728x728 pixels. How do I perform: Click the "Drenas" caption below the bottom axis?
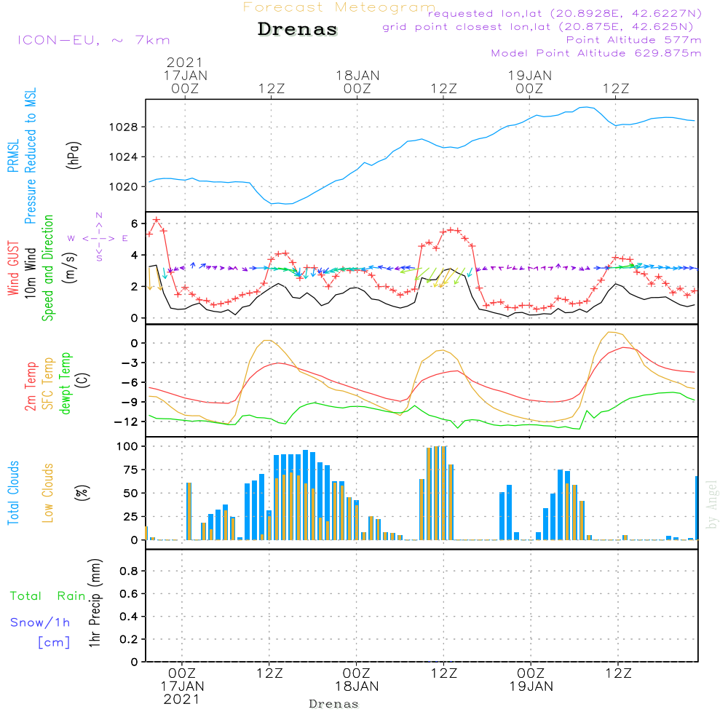(334, 704)
